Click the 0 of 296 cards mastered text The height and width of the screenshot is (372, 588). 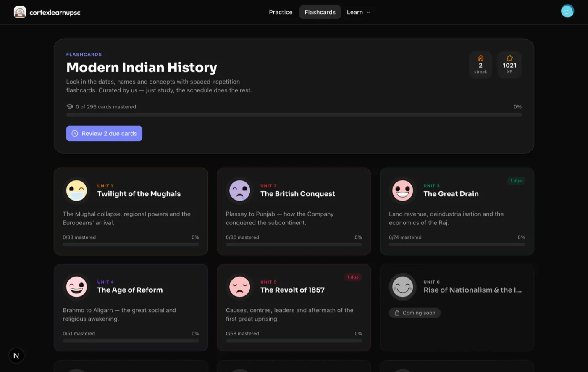click(x=106, y=107)
